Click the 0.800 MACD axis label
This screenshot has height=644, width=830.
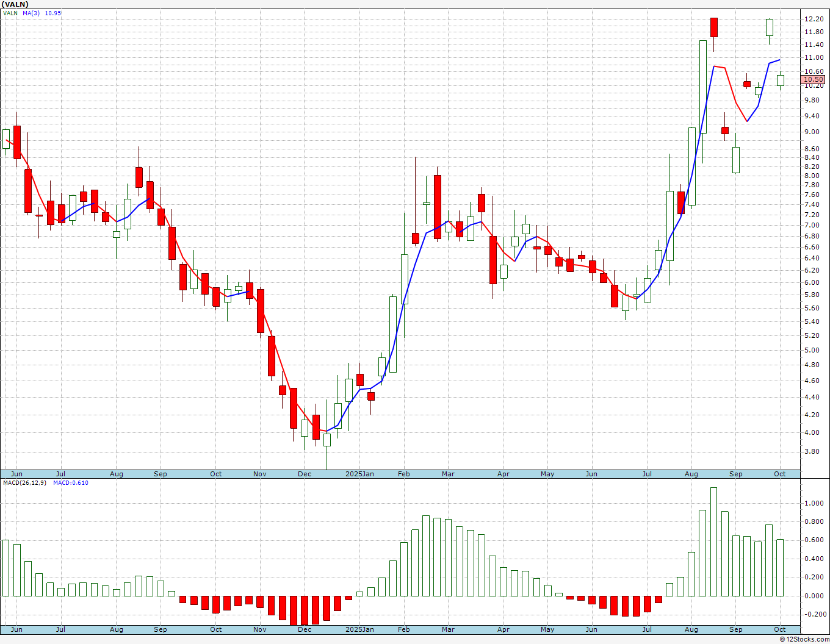click(x=814, y=521)
